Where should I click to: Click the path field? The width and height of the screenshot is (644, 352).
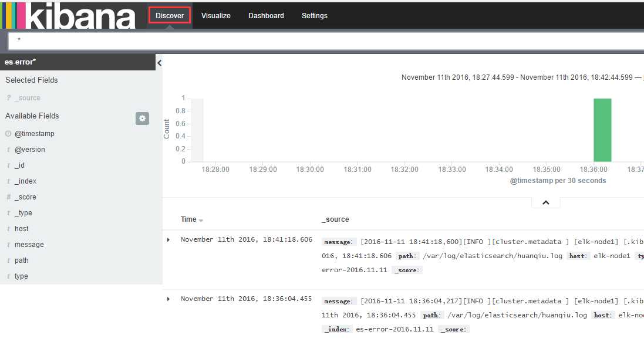[21, 260]
